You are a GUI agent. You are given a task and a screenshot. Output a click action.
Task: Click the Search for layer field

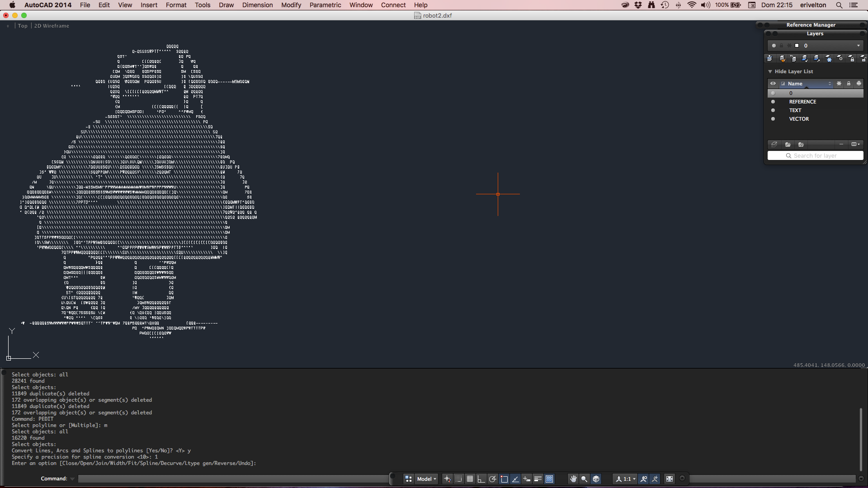(x=815, y=155)
